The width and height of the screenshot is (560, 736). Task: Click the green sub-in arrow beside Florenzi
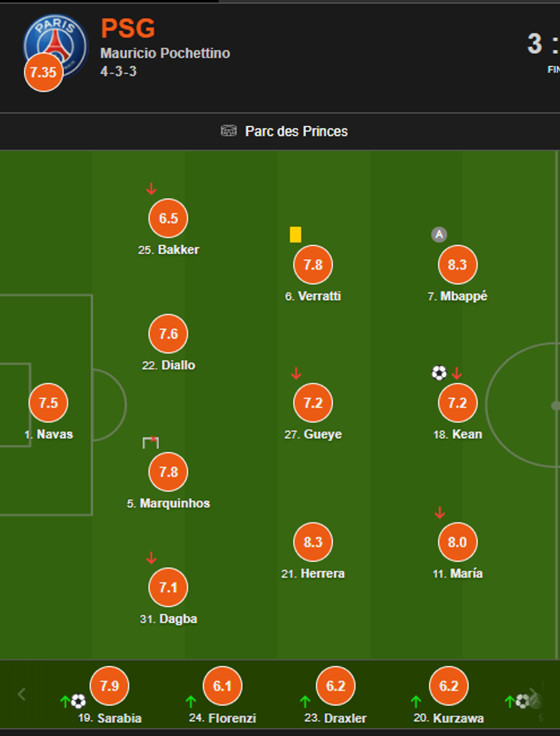click(191, 701)
